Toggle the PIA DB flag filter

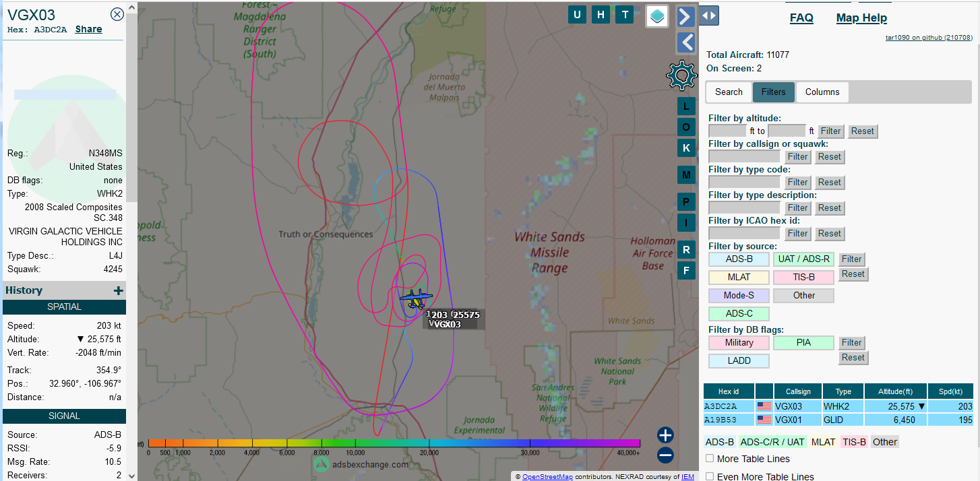[x=803, y=343]
